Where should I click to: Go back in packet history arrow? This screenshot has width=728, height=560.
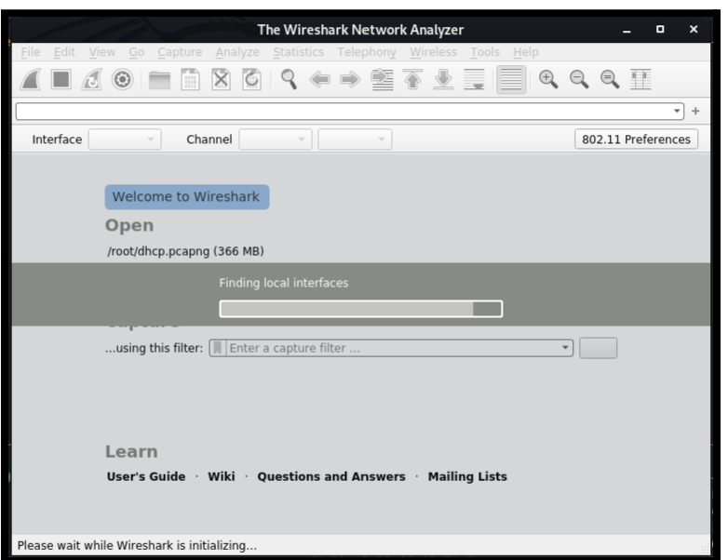point(320,79)
